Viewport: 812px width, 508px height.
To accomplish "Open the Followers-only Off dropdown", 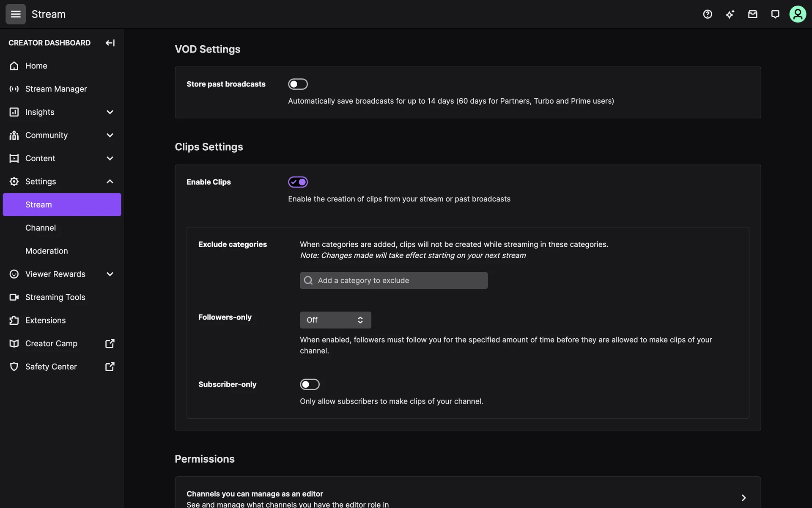I will tap(335, 320).
